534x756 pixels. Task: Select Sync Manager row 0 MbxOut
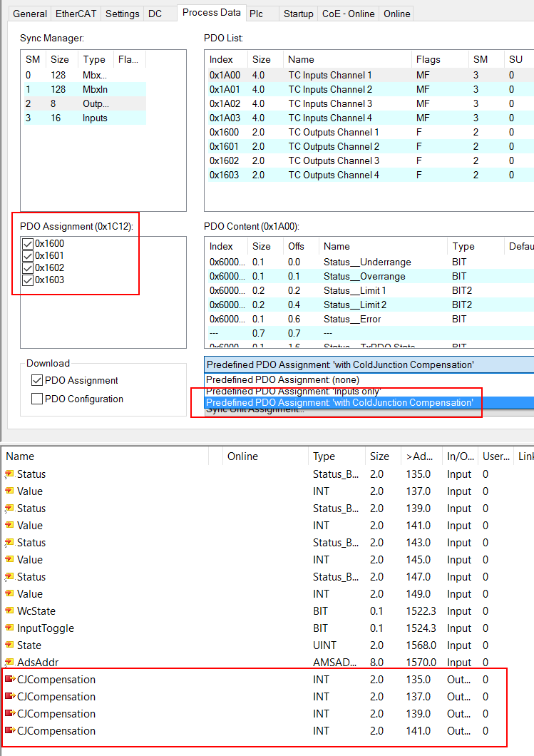pos(85,75)
